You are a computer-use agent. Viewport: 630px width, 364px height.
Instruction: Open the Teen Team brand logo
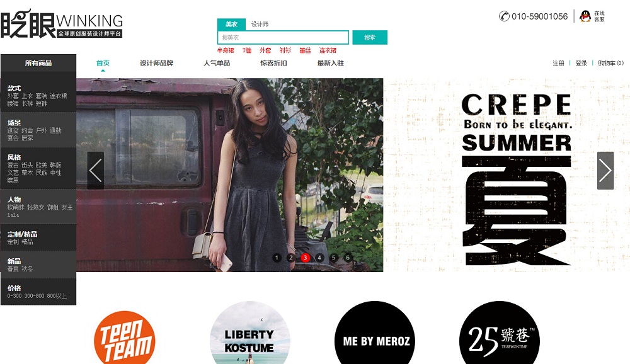[x=125, y=337]
